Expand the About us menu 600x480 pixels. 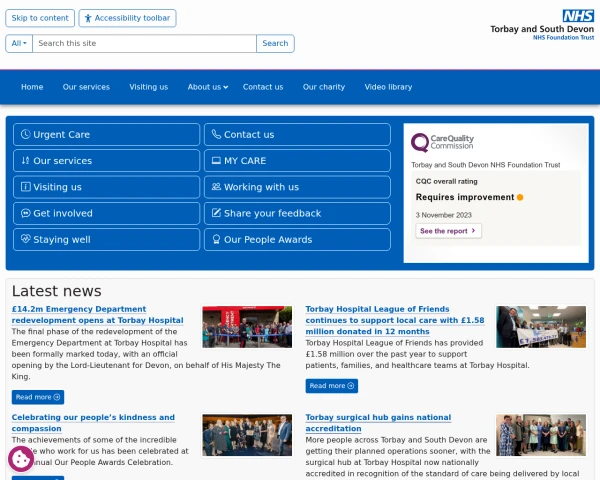tap(207, 87)
